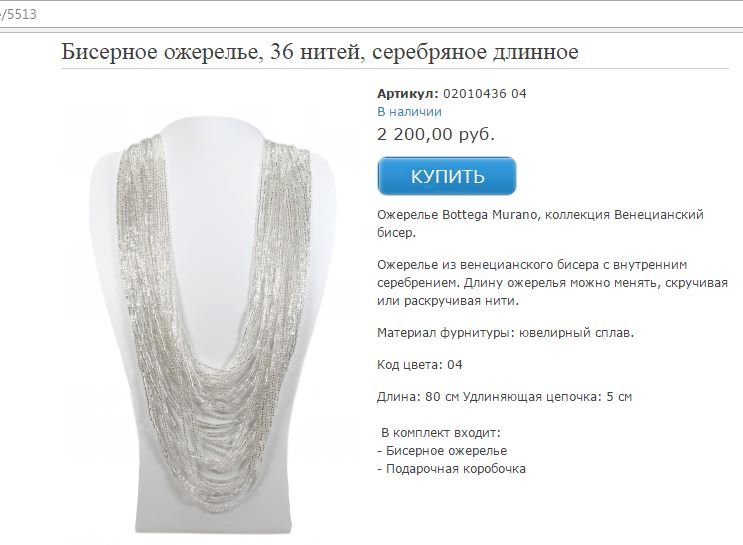This screenshot has height=545, width=743.
Task: Focus the browser address bar ending in /5513
Action: click(372, 14)
